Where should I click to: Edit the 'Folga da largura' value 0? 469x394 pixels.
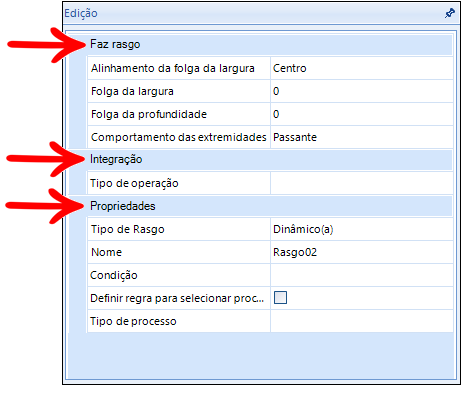coord(362,91)
